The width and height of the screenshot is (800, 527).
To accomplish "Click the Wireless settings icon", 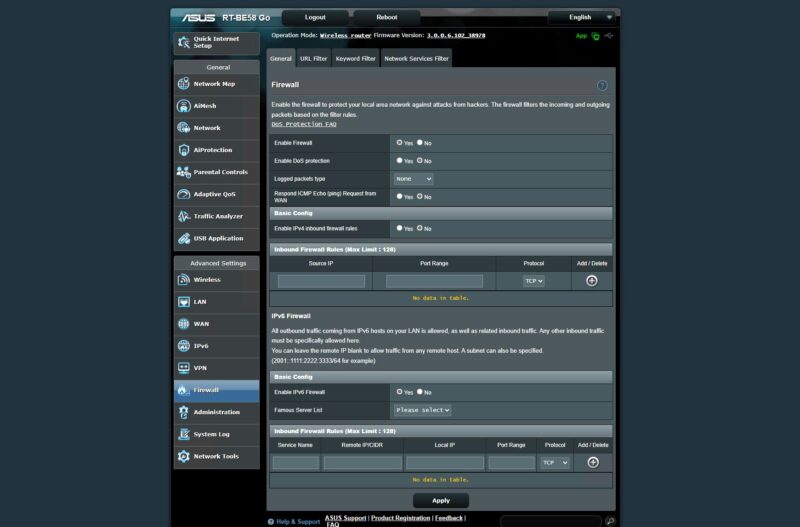I will tap(184, 280).
